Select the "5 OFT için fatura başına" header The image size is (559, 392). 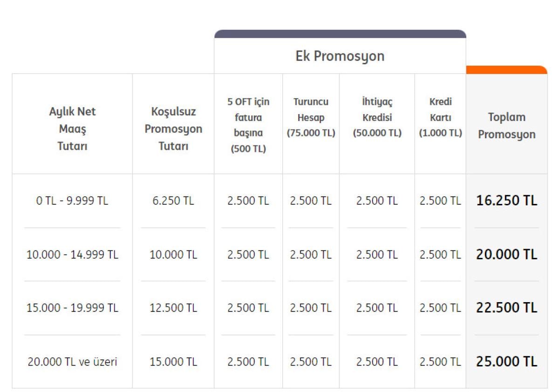(248, 125)
